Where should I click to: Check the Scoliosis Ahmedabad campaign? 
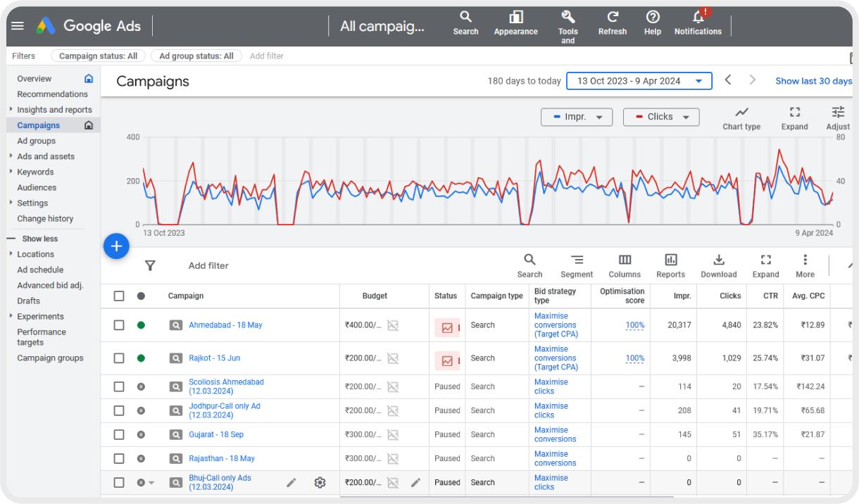point(119,386)
